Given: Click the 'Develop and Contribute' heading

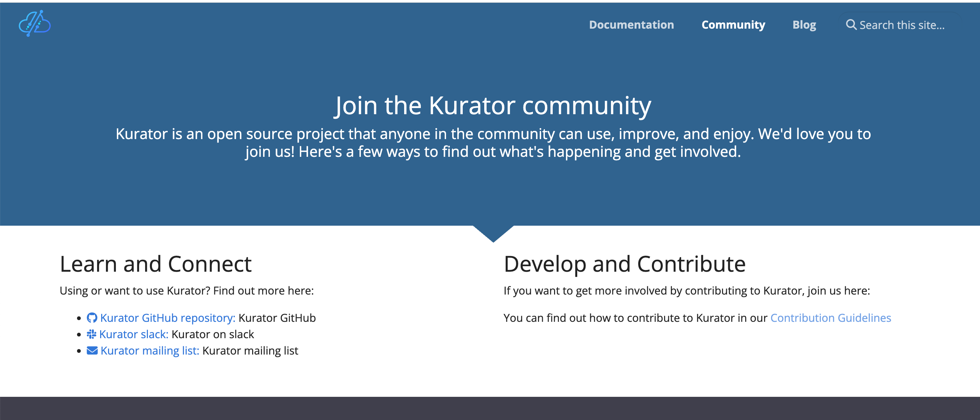Looking at the screenshot, I should (x=624, y=264).
